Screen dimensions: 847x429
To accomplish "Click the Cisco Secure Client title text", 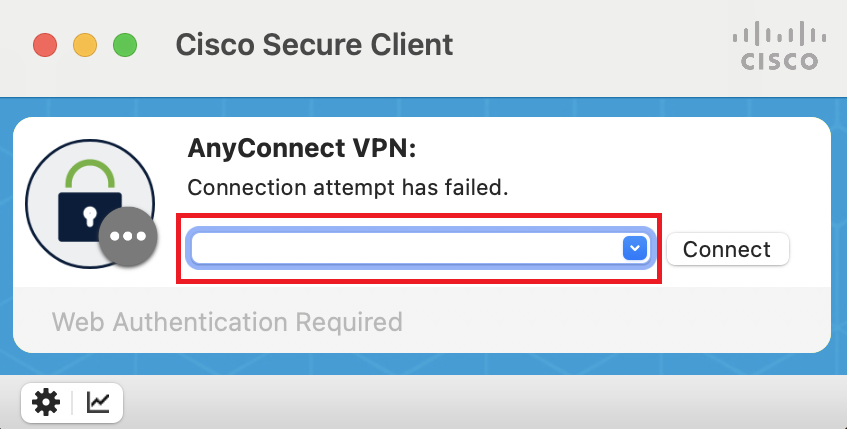I will [314, 45].
